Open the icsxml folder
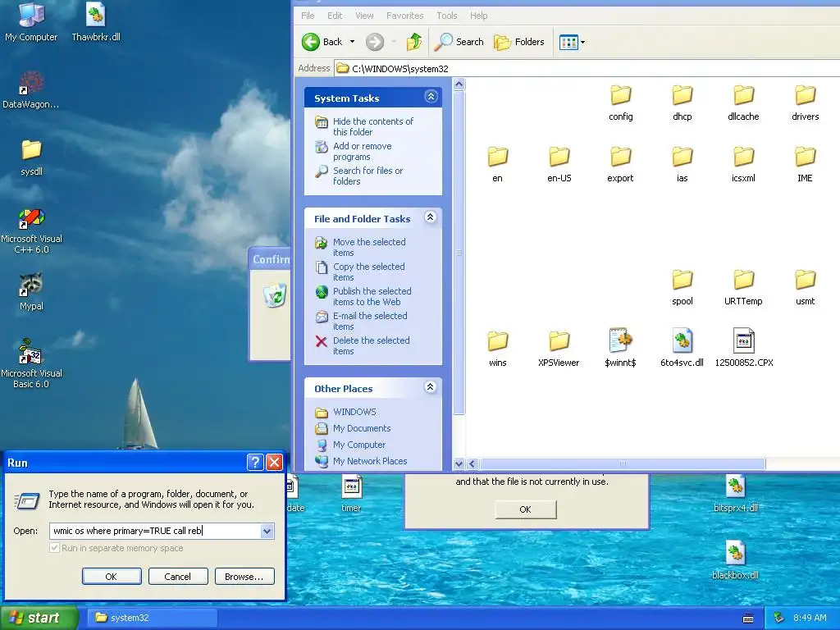This screenshot has height=630, width=840. tap(743, 164)
